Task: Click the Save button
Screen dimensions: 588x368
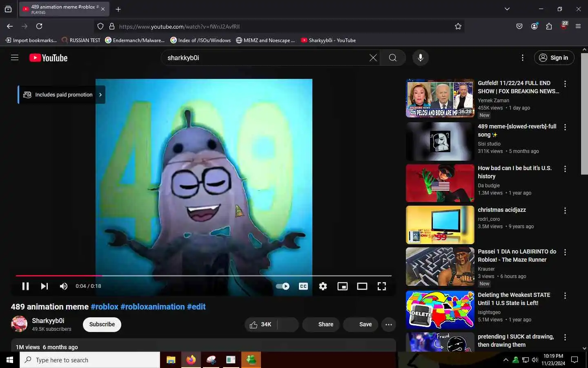Action: coord(361,324)
